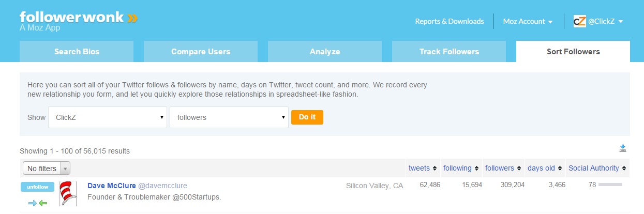Sort by Social Authority column arrows
This screenshot has height=214, width=644.
pos(624,169)
